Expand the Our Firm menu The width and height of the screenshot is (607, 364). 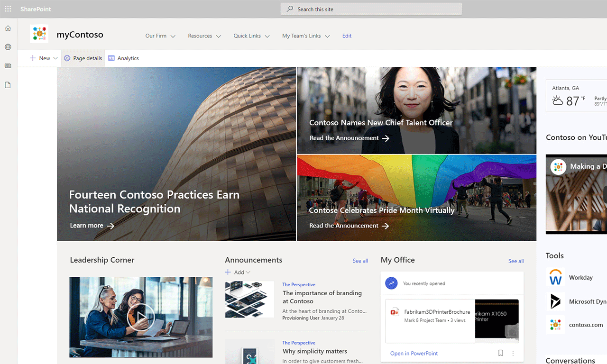click(x=173, y=36)
